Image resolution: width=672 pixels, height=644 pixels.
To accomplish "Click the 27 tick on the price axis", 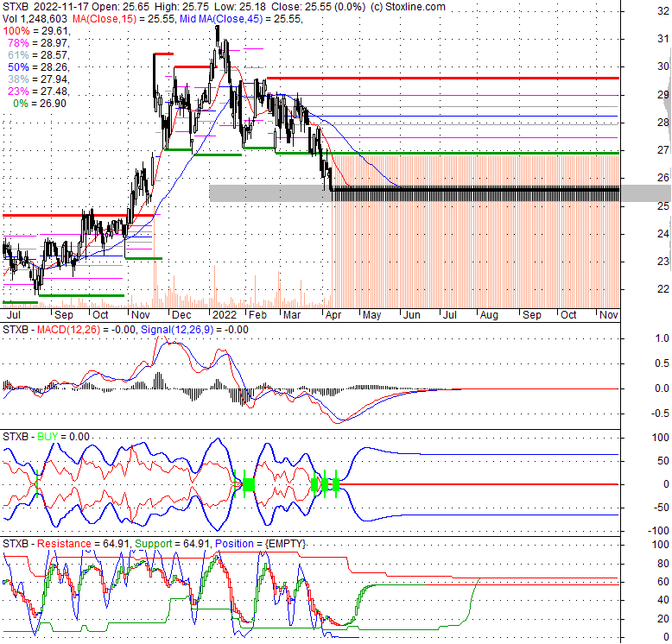I will (663, 150).
